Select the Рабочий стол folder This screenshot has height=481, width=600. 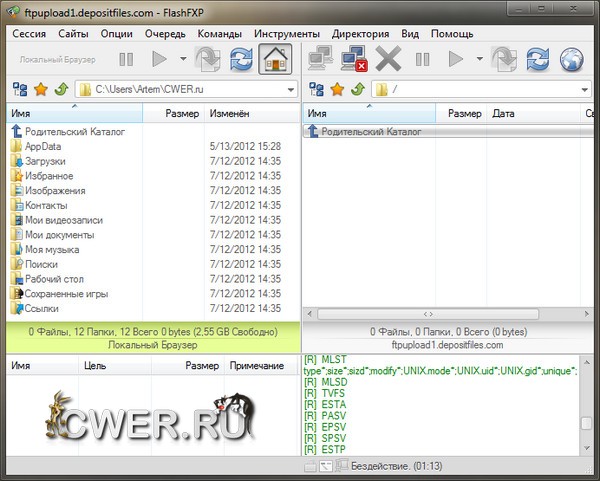pos(53,279)
